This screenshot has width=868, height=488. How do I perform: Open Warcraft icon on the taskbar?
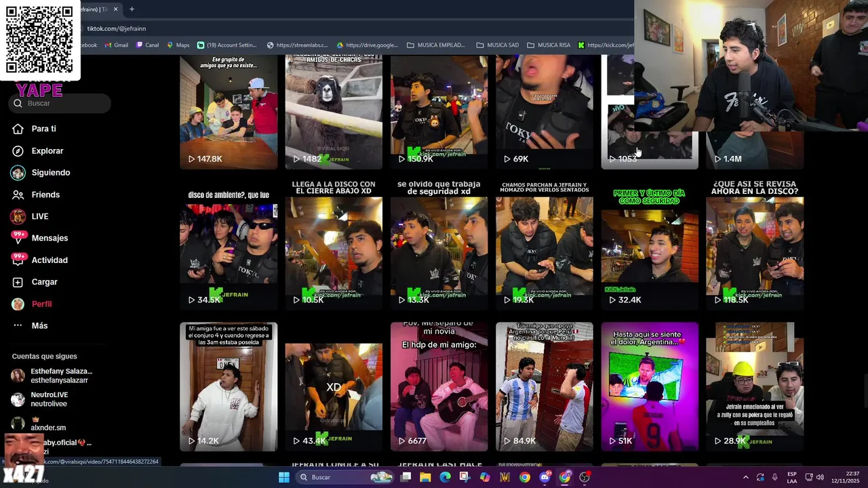(505, 477)
